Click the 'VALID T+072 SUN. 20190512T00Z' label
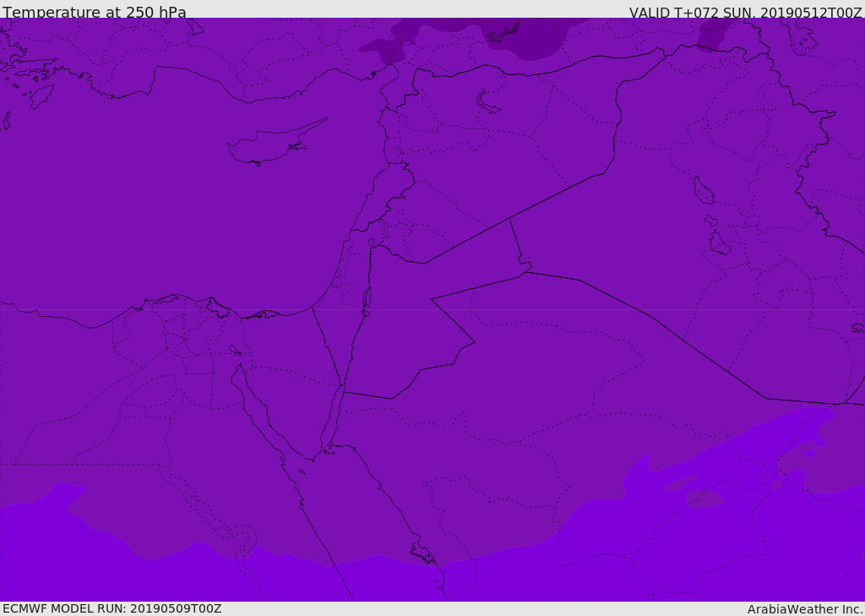This screenshot has height=616, width=865. 745,13
